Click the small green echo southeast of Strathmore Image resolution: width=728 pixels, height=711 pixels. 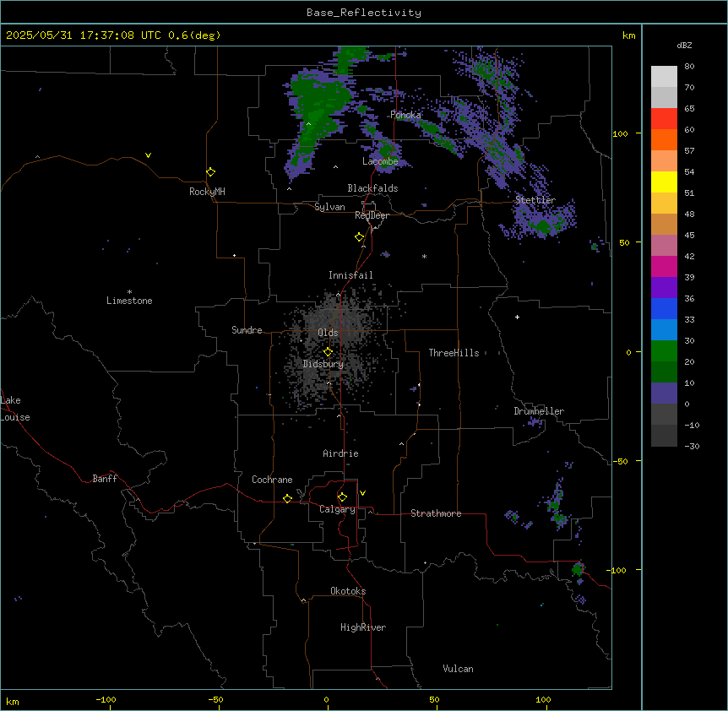point(578,568)
